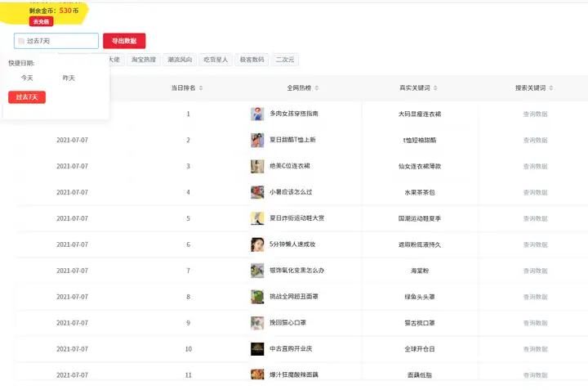588x390 pixels.
Task: Select the 吃货星人 category tab
Action: tap(216, 60)
